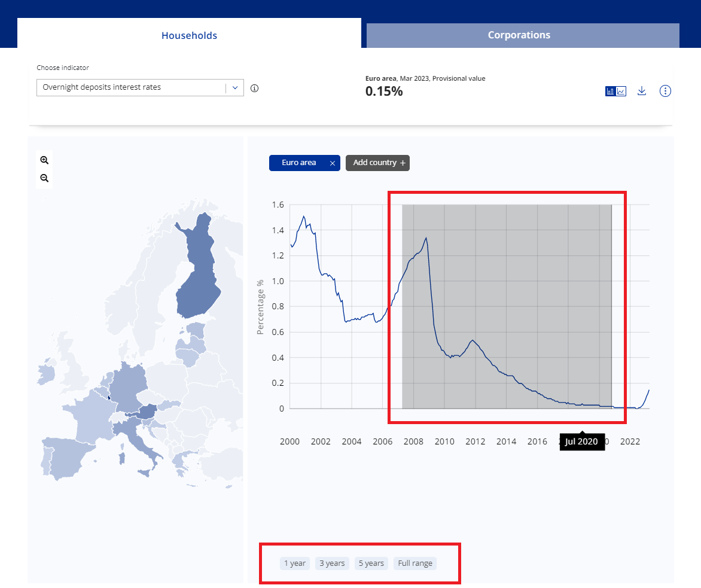Expand the indicator selection chevron
This screenshot has height=588, width=701.
click(235, 87)
